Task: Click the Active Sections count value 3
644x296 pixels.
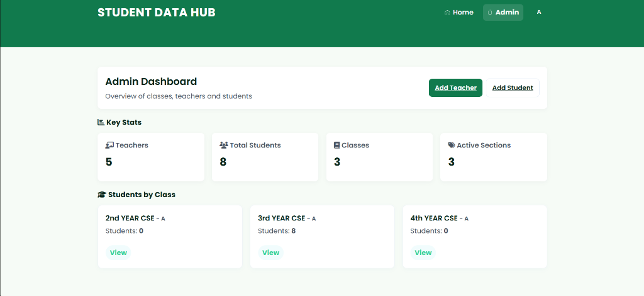Action: [x=452, y=162]
